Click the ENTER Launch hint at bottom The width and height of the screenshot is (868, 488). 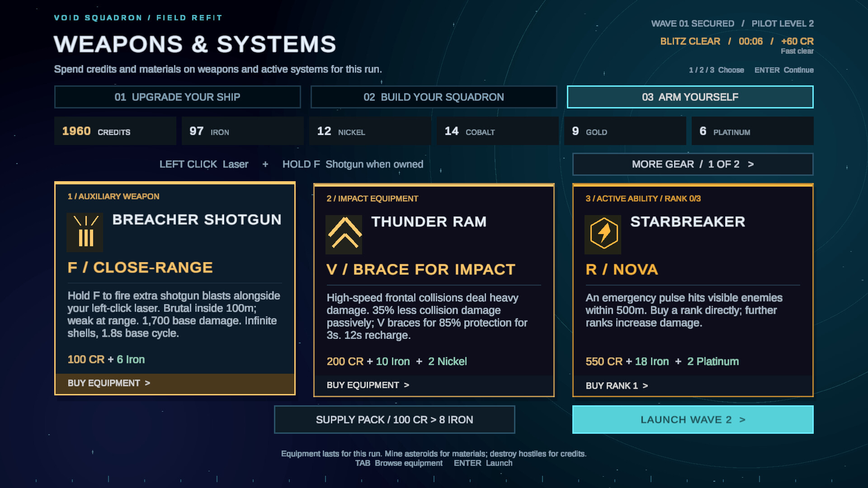tap(483, 463)
